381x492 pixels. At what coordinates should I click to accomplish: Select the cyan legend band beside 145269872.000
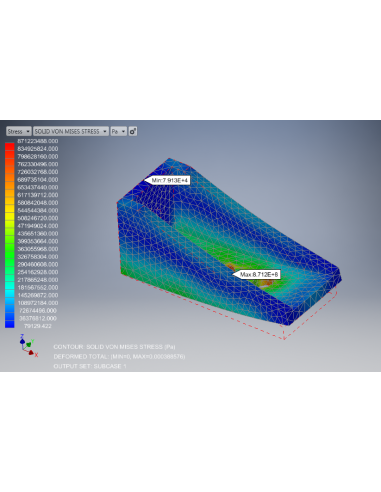click(x=10, y=293)
